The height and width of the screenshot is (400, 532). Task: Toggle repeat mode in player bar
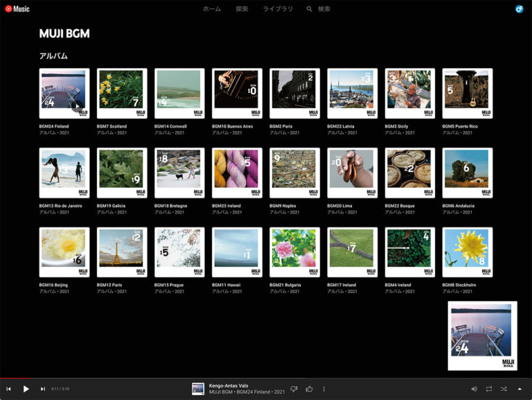pos(489,389)
